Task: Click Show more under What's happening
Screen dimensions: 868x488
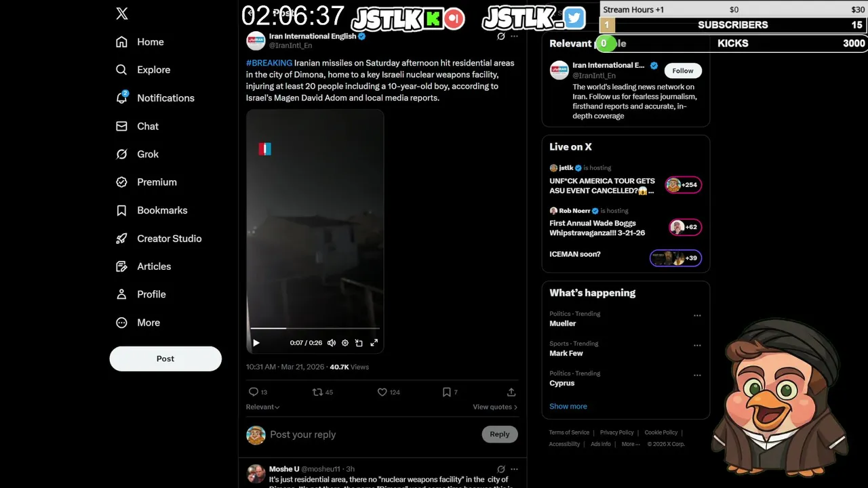Action: pos(568,407)
